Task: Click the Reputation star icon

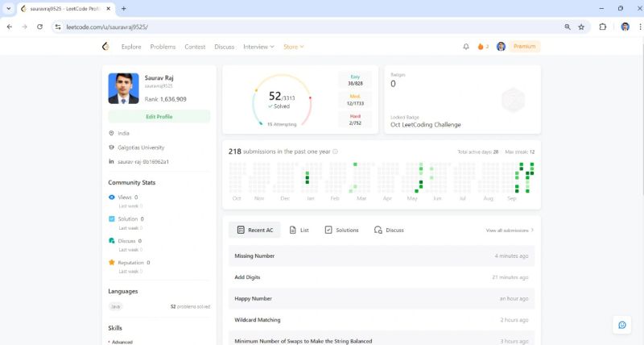Action: click(x=111, y=262)
